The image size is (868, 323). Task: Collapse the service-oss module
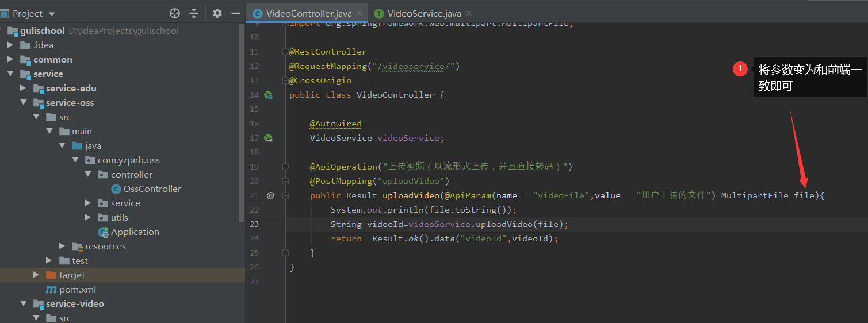click(23, 102)
